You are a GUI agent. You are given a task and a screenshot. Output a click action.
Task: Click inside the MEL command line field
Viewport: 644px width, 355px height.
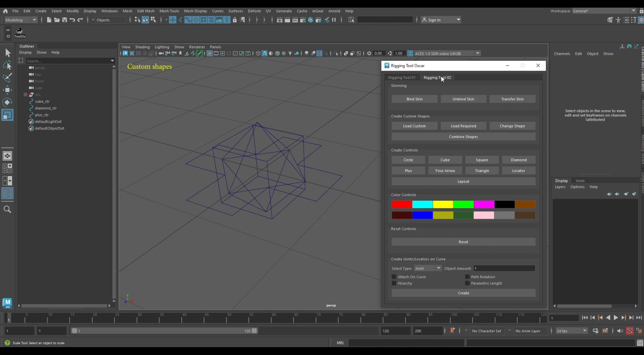pos(403,343)
